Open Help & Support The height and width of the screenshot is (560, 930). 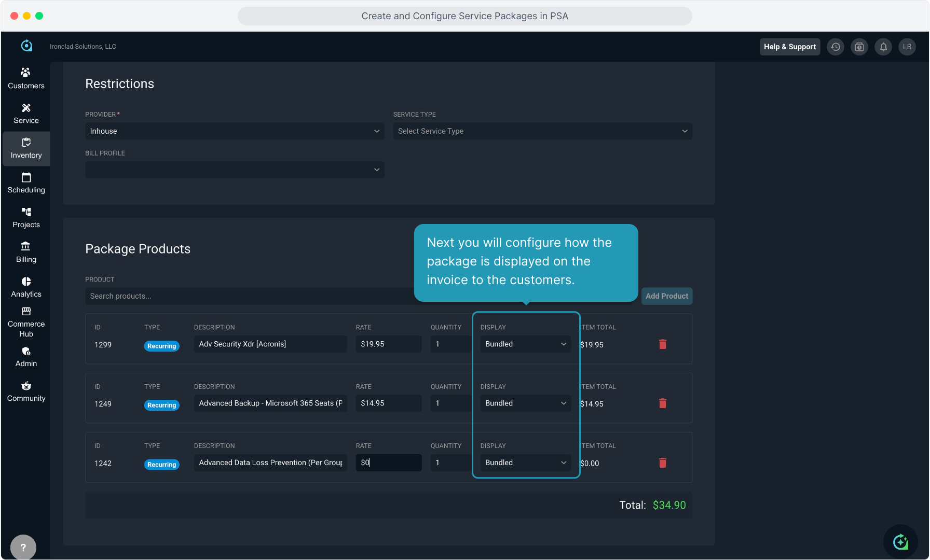[789, 47]
